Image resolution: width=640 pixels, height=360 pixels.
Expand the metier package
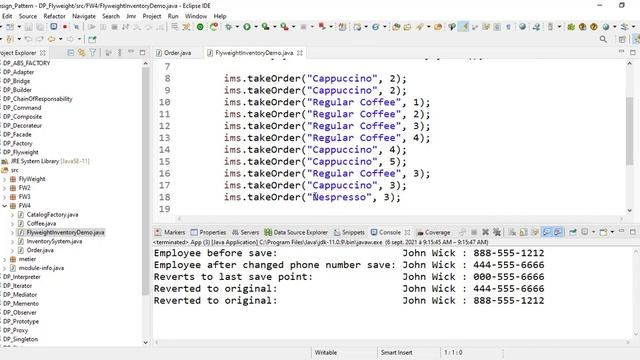point(5,259)
